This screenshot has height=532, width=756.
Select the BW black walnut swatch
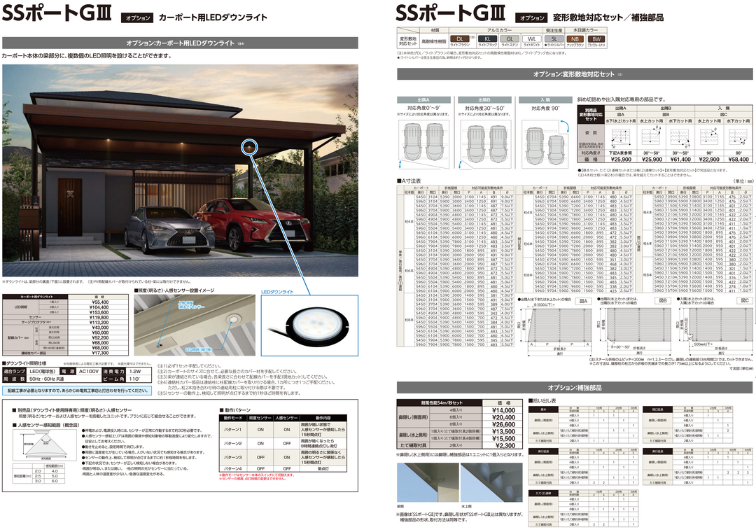[x=596, y=39]
